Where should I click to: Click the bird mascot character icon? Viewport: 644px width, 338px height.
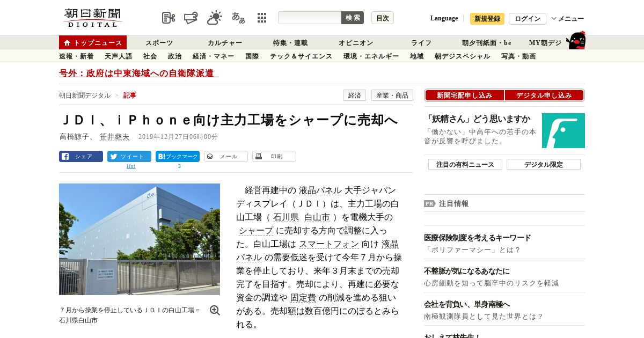576,41
